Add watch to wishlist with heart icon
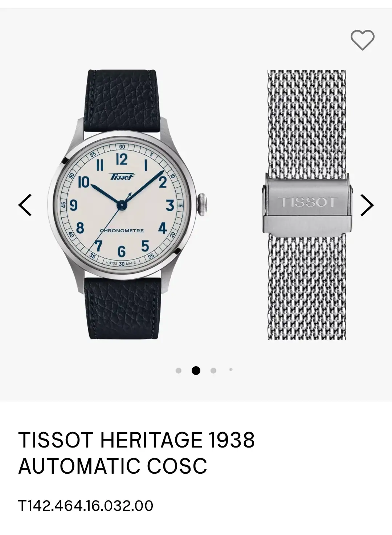Viewport: 392px width, 535px height. pos(362,40)
